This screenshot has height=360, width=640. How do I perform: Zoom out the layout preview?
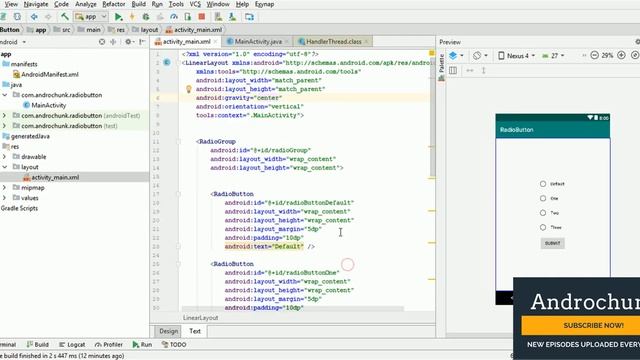click(594, 55)
